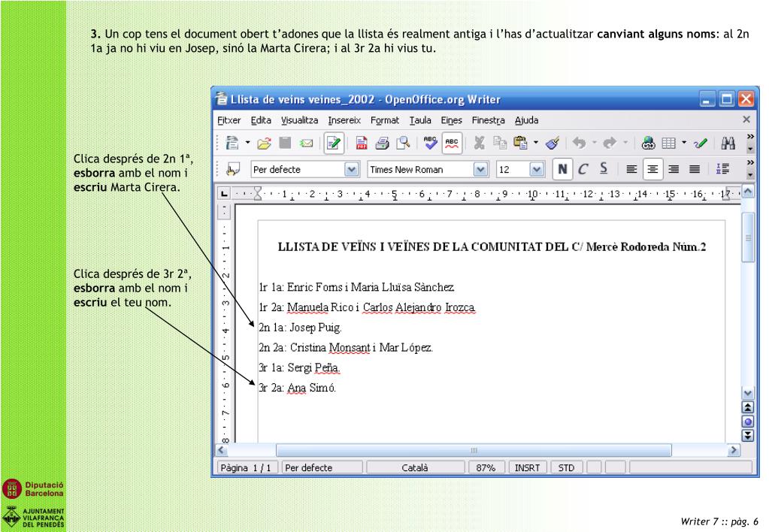The width and height of the screenshot is (769, 532).
Task: Click the Cut scissors icon
Action: point(479,144)
